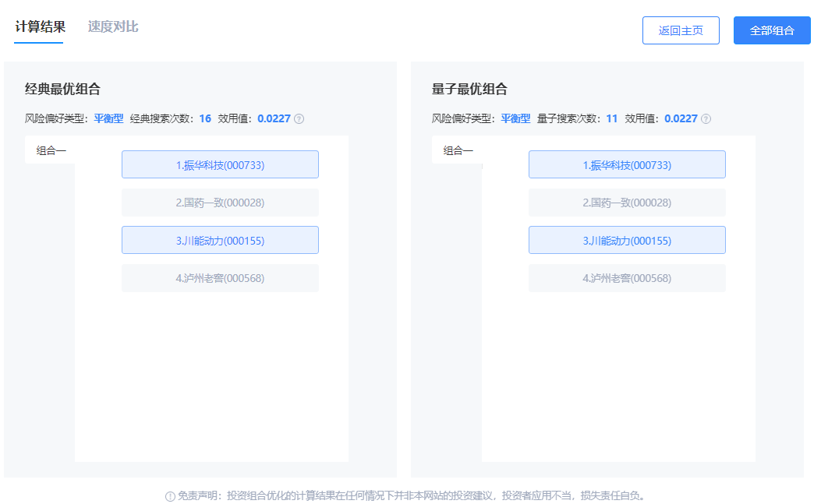Select 泸州老窖(000568) in the quantum combination
821x504 pixels.
[627, 277]
